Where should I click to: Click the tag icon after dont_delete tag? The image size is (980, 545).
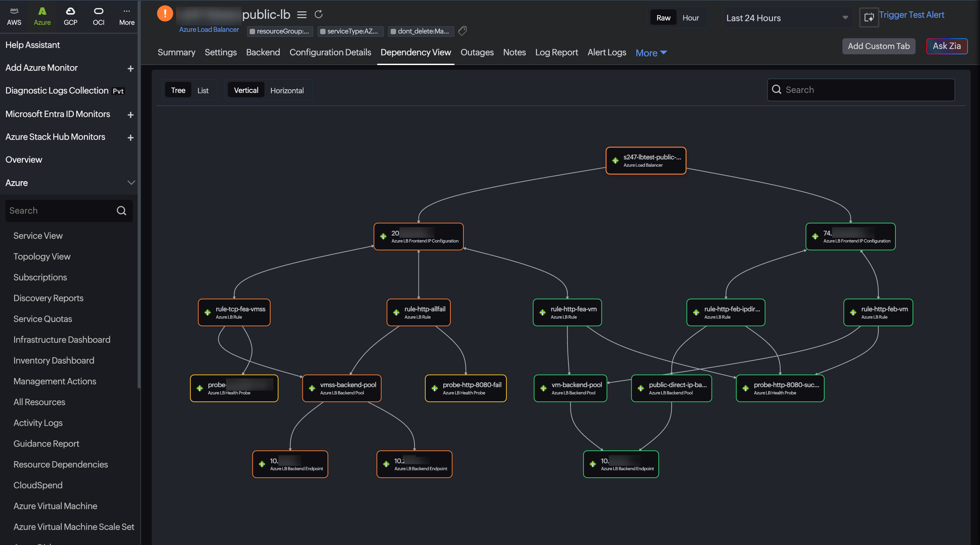[x=462, y=31]
